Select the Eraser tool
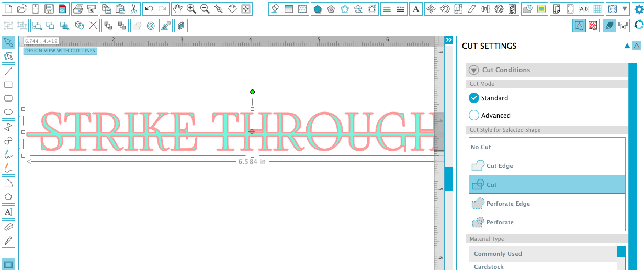This screenshot has width=644, height=270. pos(8,227)
